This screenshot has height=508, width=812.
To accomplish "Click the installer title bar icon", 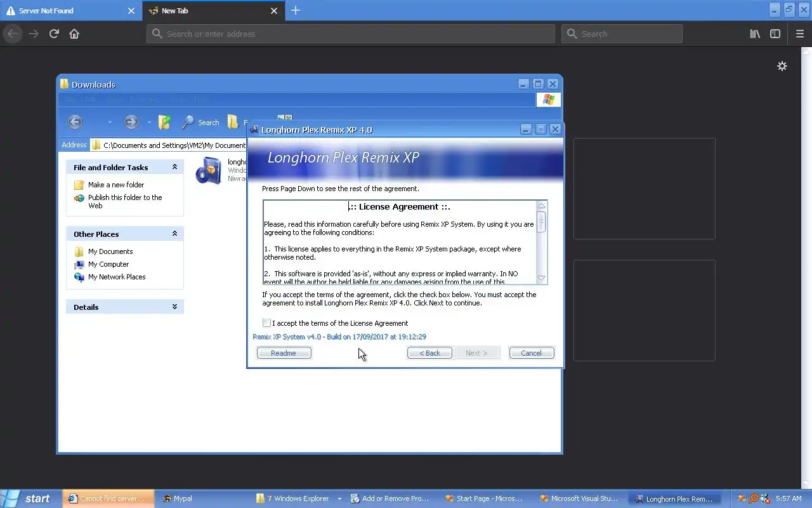I will click(x=254, y=130).
